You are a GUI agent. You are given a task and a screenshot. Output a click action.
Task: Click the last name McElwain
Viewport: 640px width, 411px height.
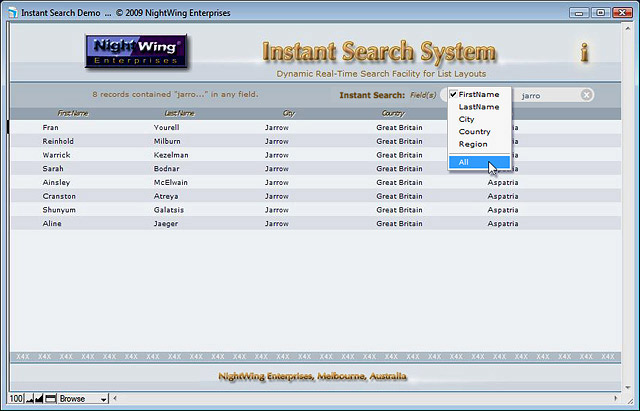pyautogui.click(x=171, y=182)
